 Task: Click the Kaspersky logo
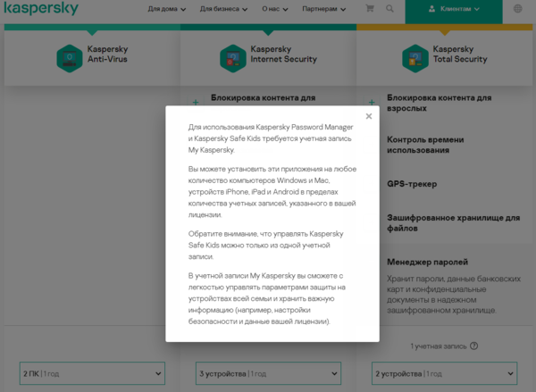(x=41, y=8)
